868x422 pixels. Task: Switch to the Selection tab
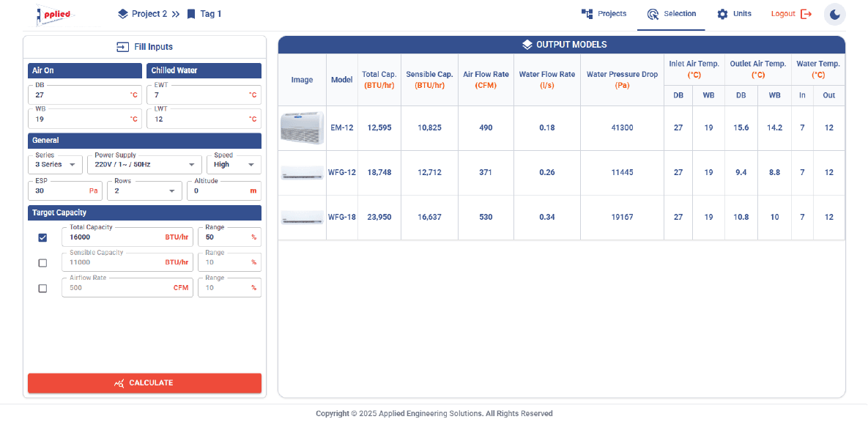[x=671, y=14]
